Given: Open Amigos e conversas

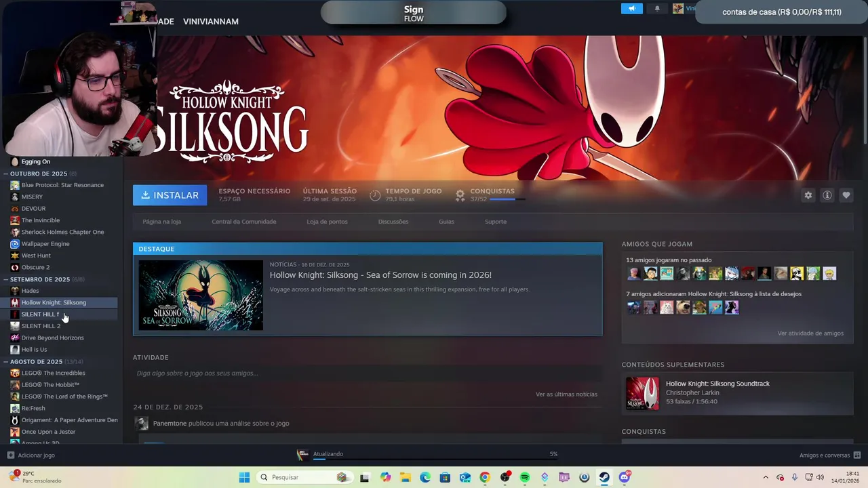Looking at the screenshot, I should tap(825, 455).
